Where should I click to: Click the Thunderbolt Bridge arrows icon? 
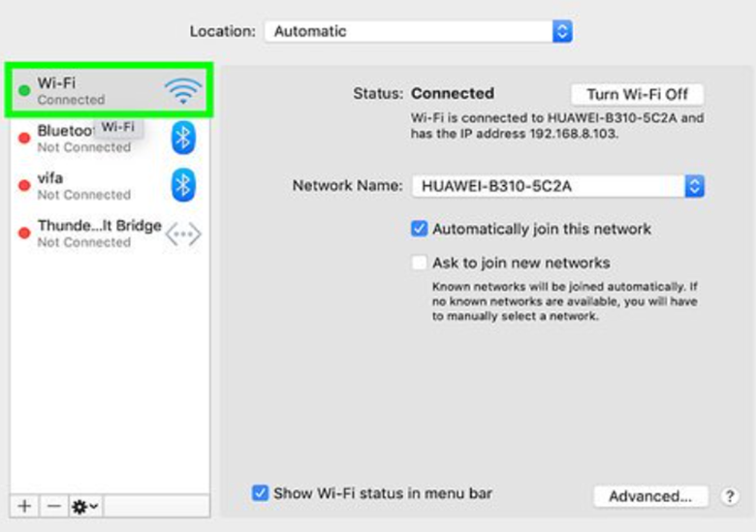tap(182, 234)
